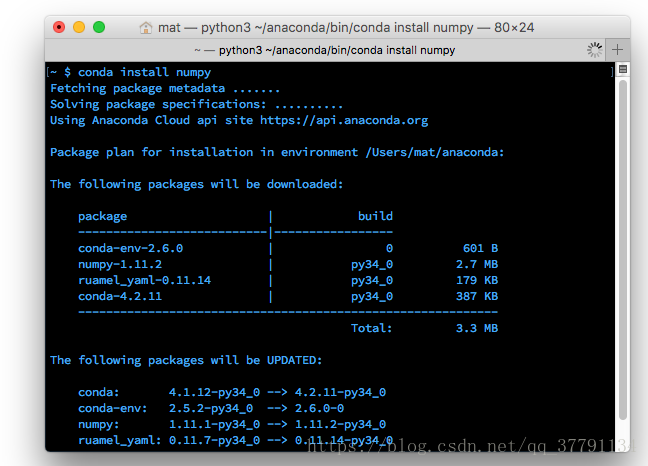648x466 pixels.
Task: Click the 'package' column header
Action: pyautogui.click(x=102, y=216)
